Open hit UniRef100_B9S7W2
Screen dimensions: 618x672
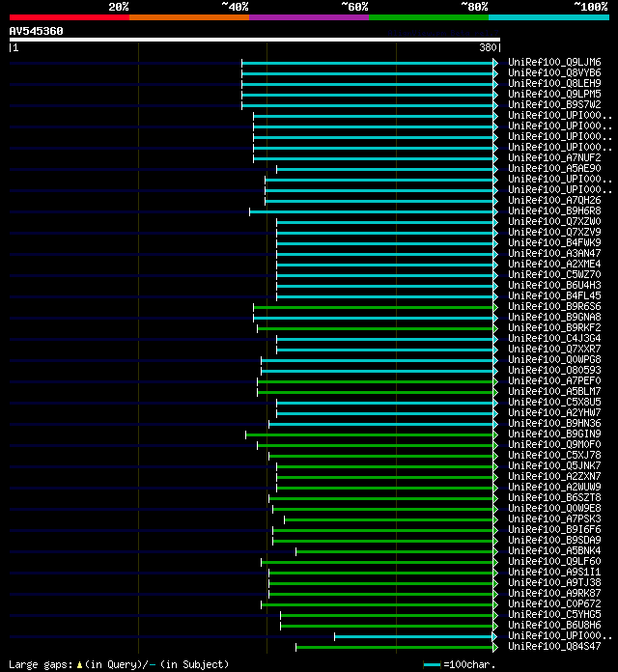pyautogui.click(x=554, y=104)
